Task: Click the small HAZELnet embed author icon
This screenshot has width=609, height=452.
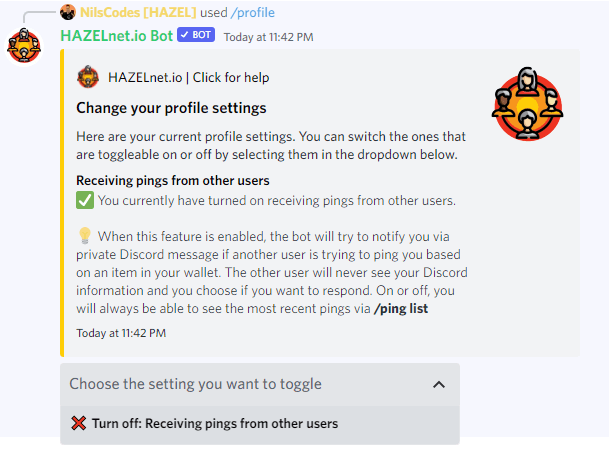Action: [x=88, y=77]
